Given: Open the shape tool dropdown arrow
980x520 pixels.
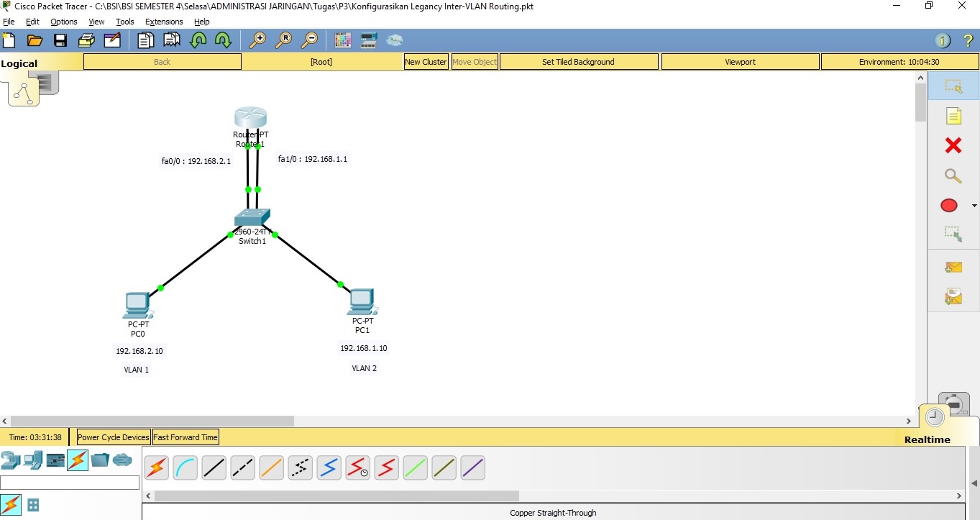Looking at the screenshot, I should [974, 205].
